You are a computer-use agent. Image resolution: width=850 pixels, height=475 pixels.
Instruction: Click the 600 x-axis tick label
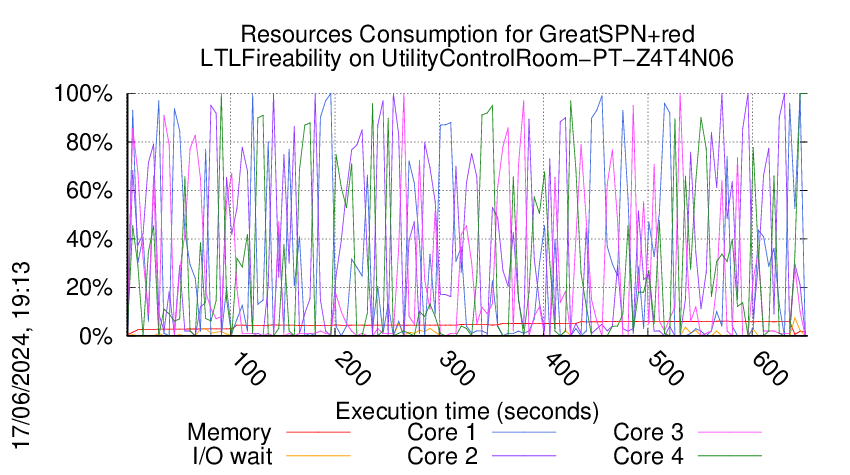770,369
